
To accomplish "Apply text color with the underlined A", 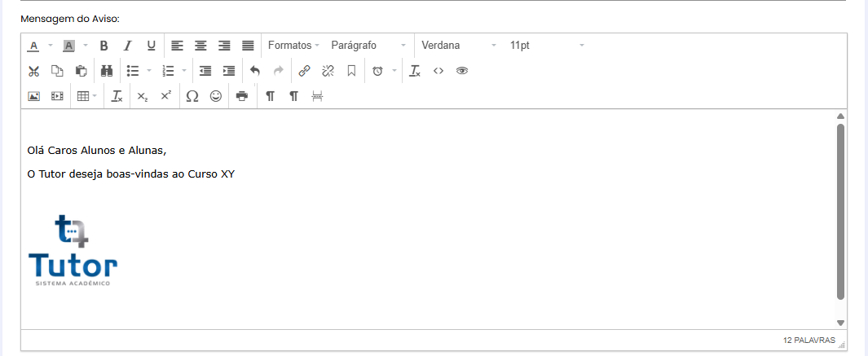I will tap(33, 46).
